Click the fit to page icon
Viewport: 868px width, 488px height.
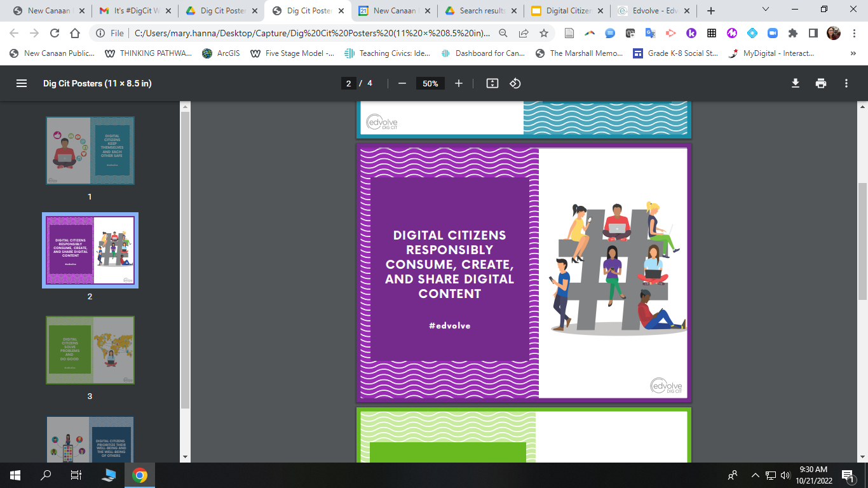pyautogui.click(x=492, y=83)
